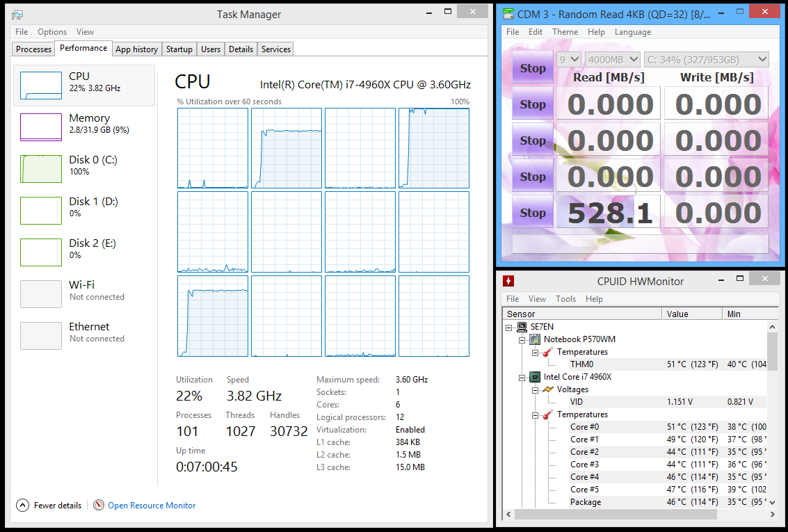Click the Stop button beside 528.1 result
Screen dimensions: 788x532
(533, 213)
